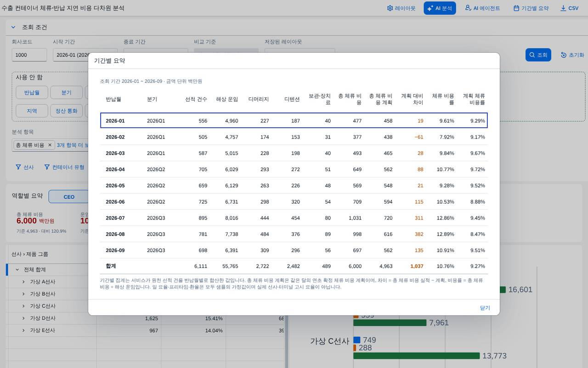Screen dimensions: 588x368
Task: Click the 382 difference value for 2026-08
Action: (419, 234)
